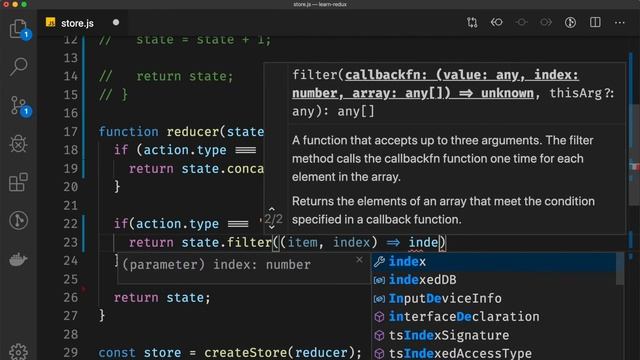Click the unsaved dot on the store.js tab
640x360 pixels.
point(116,22)
